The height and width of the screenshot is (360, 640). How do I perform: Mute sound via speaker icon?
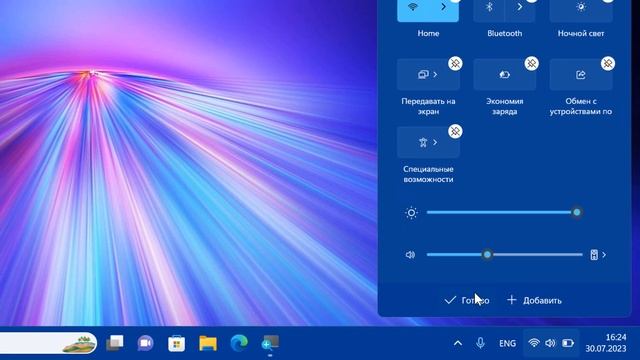tap(410, 255)
